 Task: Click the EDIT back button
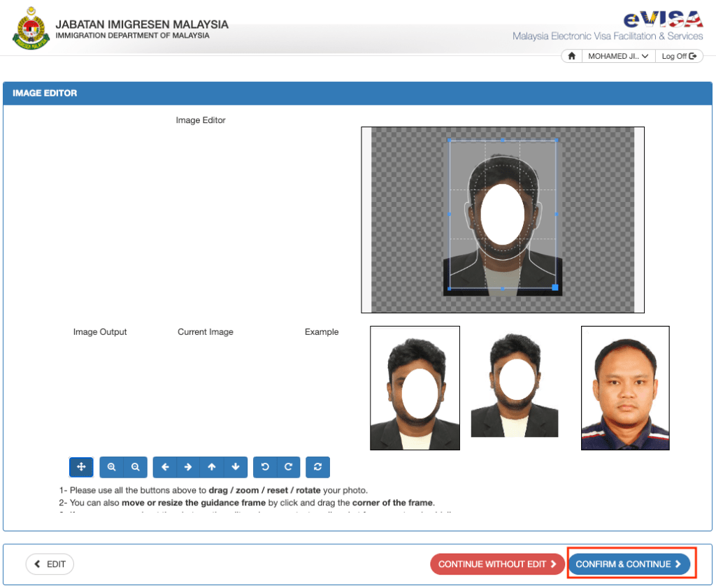tap(50, 564)
